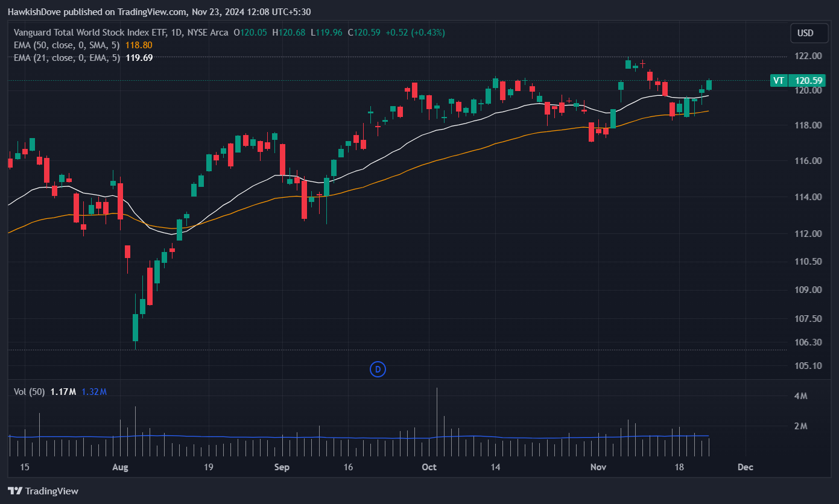Viewport: 839px width, 504px height.
Task: Click the 110.50 price axis label
Action: click(x=808, y=262)
